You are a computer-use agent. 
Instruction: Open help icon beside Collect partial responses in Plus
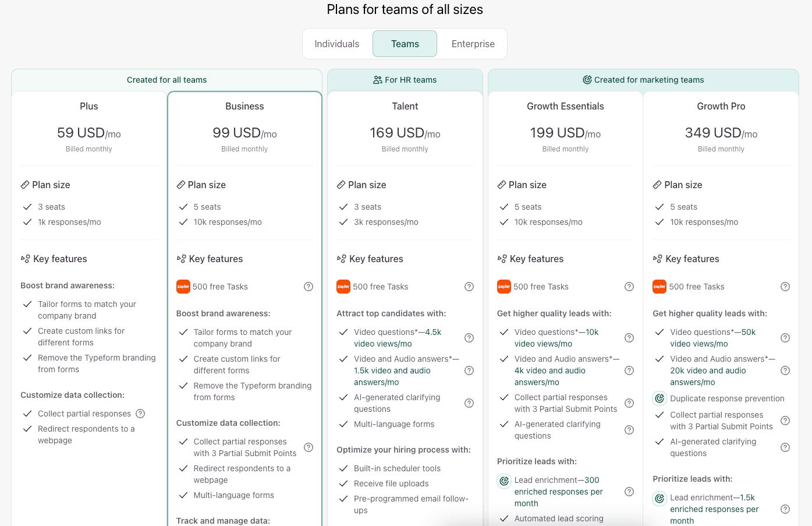140,414
